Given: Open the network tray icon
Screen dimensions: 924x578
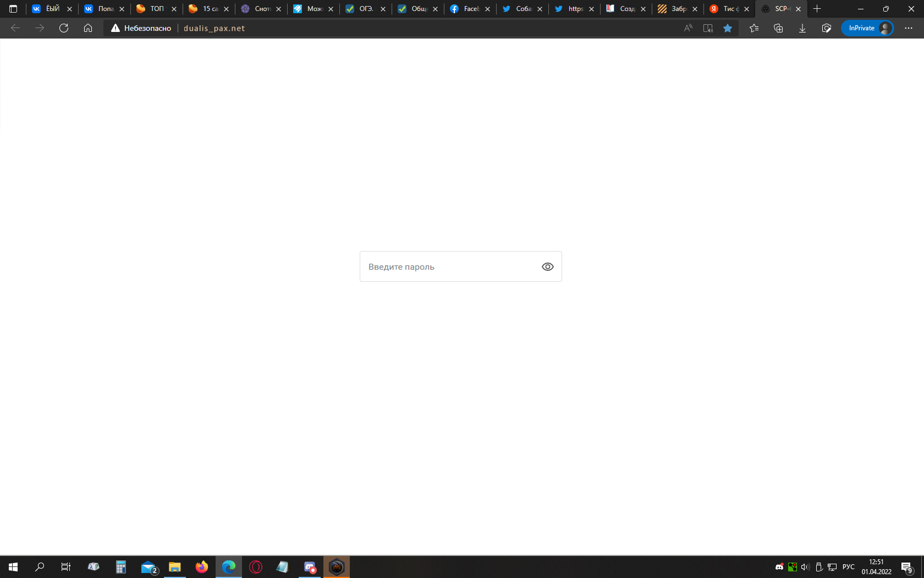Looking at the screenshot, I should (x=832, y=567).
